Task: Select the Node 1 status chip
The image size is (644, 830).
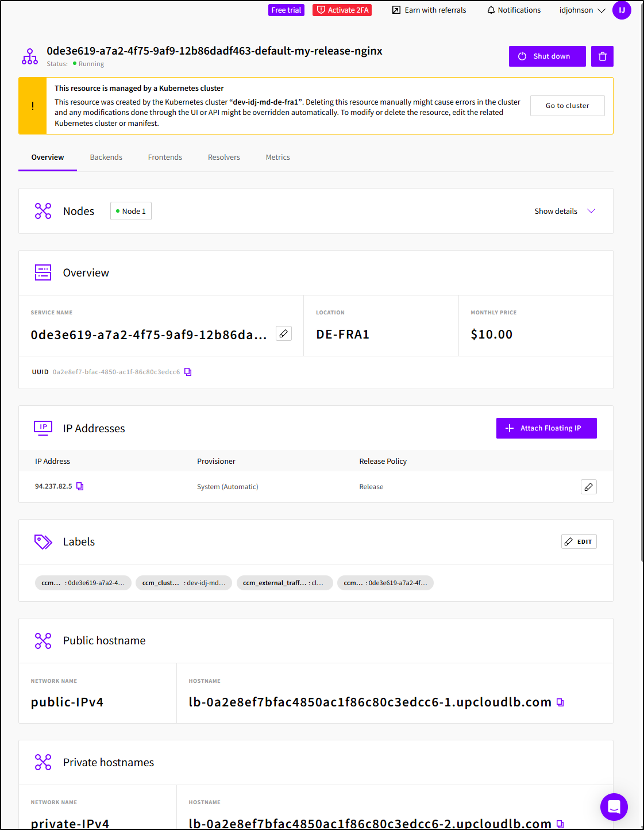Action: pyautogui.click(x=131, y=211)
